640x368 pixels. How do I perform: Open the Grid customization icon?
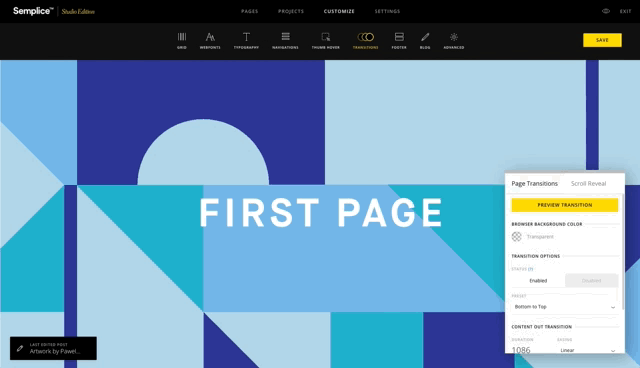tap(182, 37)
